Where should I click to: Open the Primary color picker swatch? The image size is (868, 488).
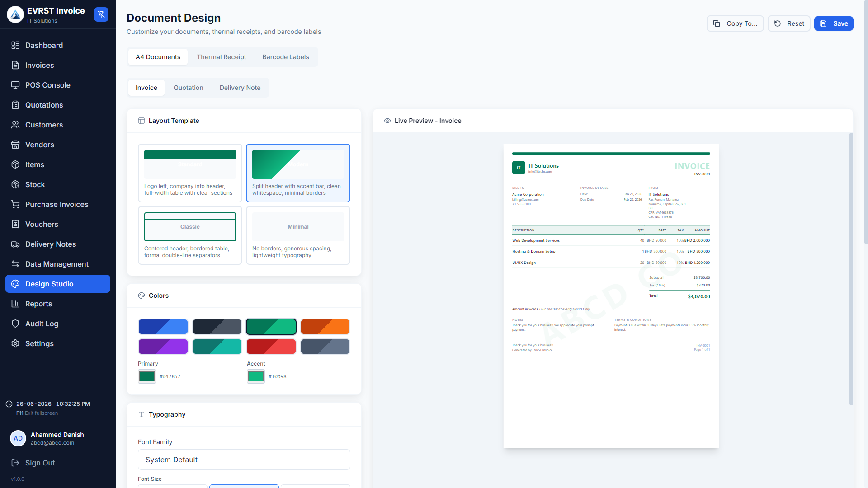(x=147, y=376)
